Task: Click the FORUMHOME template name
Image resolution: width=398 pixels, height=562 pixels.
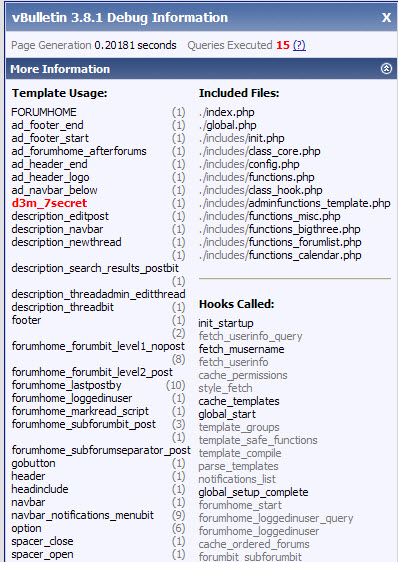Action: tap(44, 112)
